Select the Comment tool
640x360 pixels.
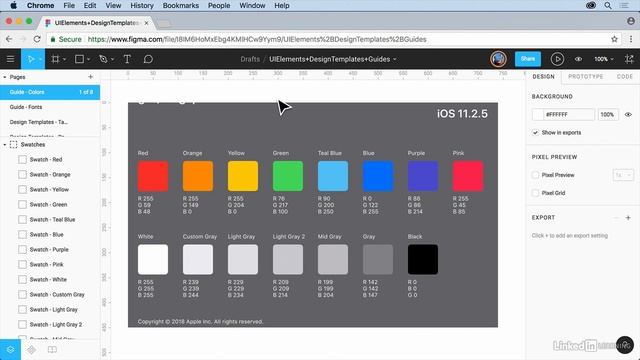148,59
